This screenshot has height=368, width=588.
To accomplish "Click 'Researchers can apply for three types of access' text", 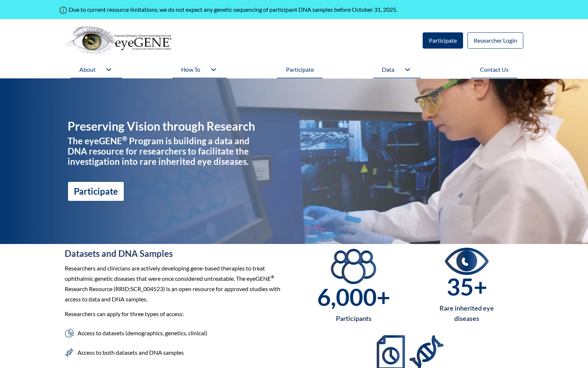I will coord(124,314).
